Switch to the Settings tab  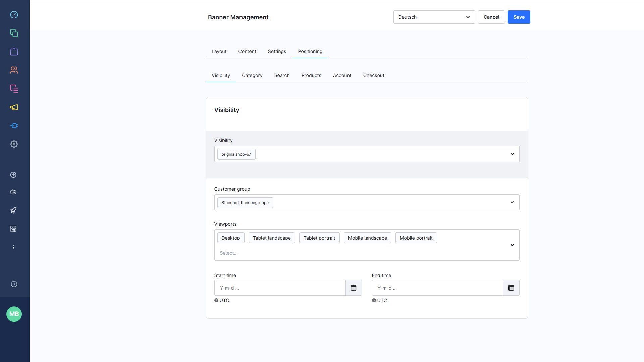[x=277, y=51]
